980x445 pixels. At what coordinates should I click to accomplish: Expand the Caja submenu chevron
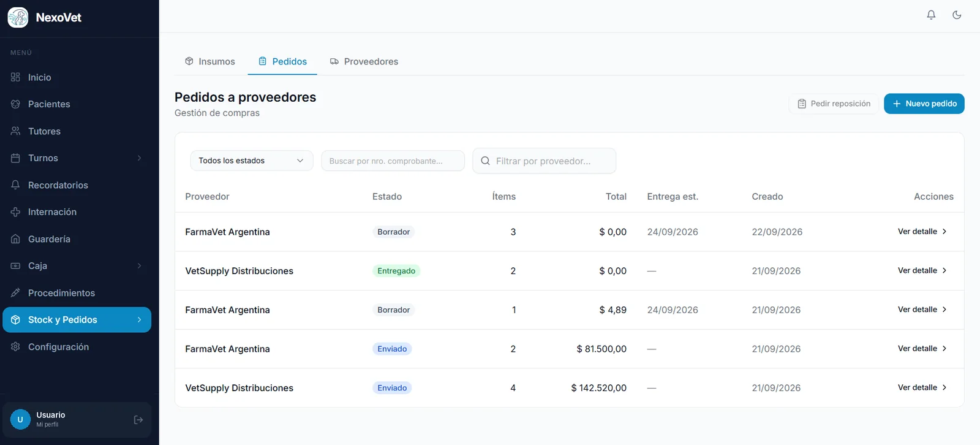coord(139,266)
